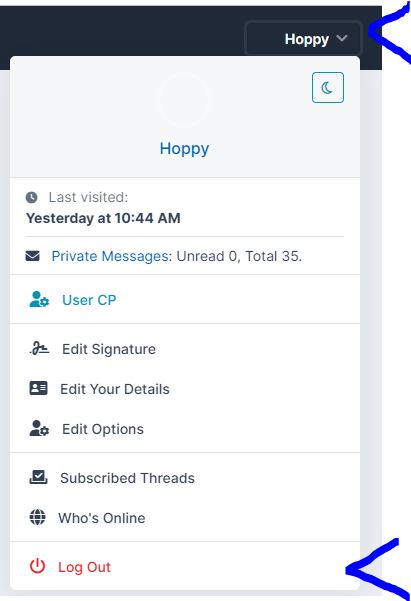Open the Private Messages link
The height and width of the screenshot is (601, 411).
[x=110, y=256]
